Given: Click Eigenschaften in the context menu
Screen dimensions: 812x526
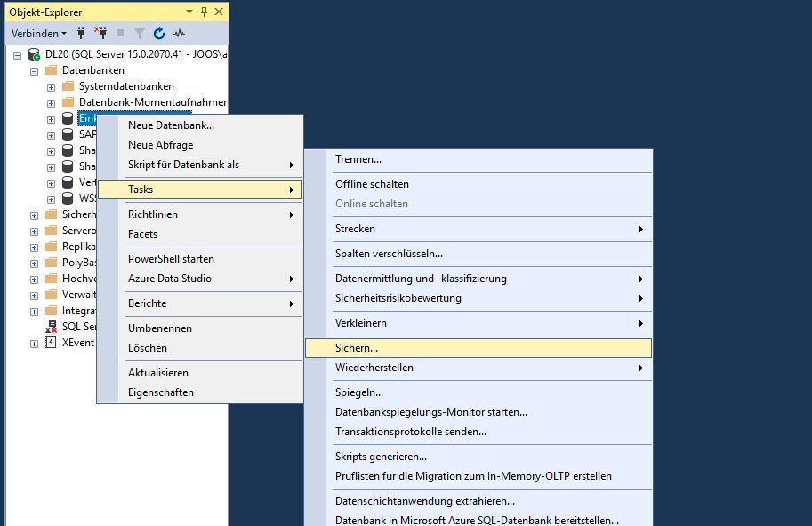Looking at the screenshot, I should click(x=163, y=392).
